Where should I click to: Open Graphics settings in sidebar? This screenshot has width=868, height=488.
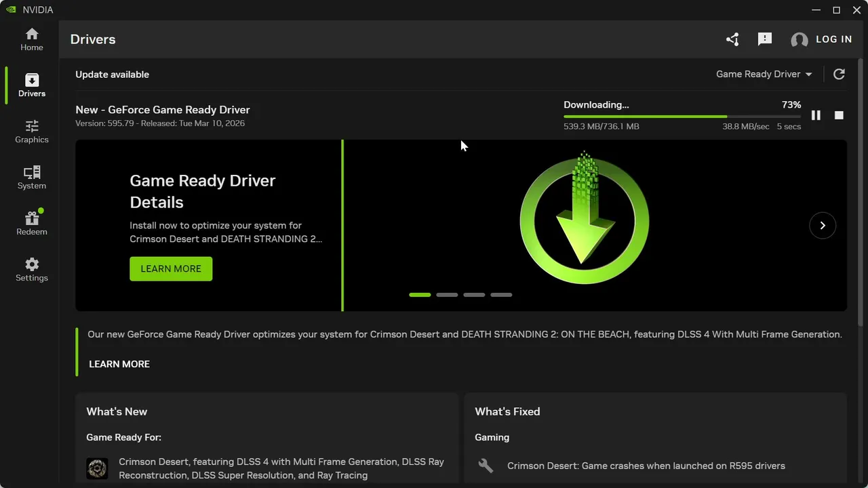(x=31, y=131)
